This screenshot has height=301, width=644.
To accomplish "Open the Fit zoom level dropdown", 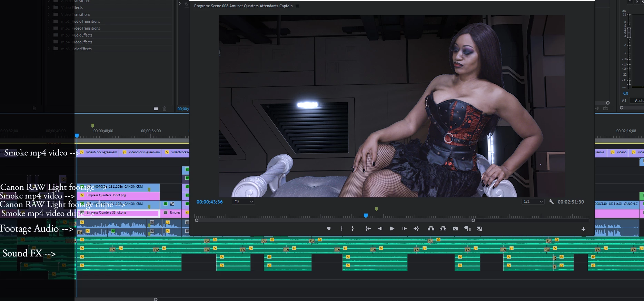I will [244, 202].
